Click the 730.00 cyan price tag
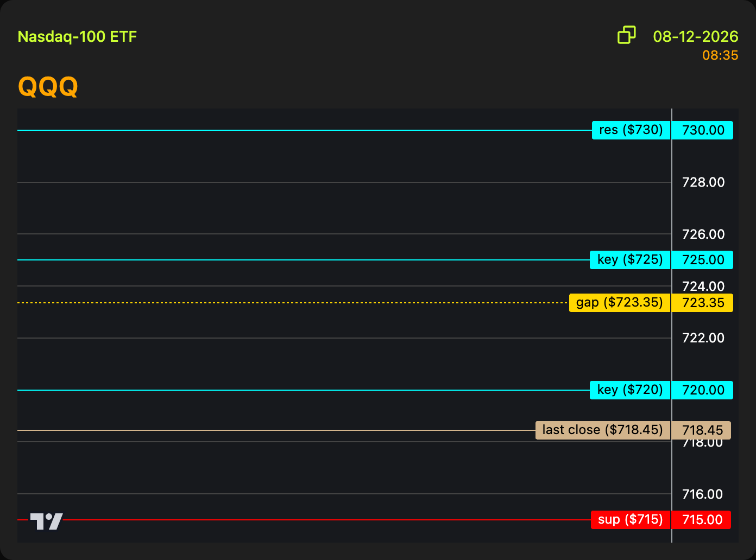 tap(703, 130)
